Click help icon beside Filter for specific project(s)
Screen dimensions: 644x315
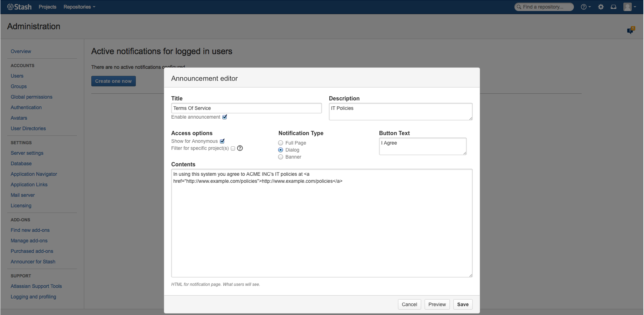(240, 148)
